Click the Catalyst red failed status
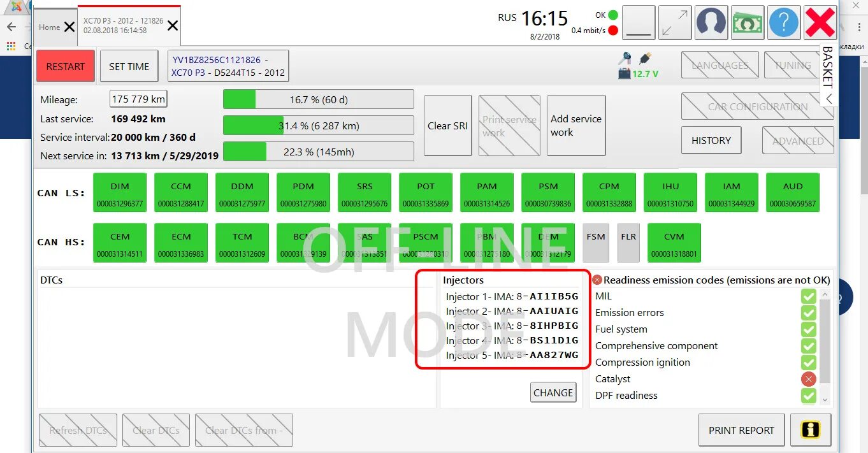868x453 pixels. (809, 379)
